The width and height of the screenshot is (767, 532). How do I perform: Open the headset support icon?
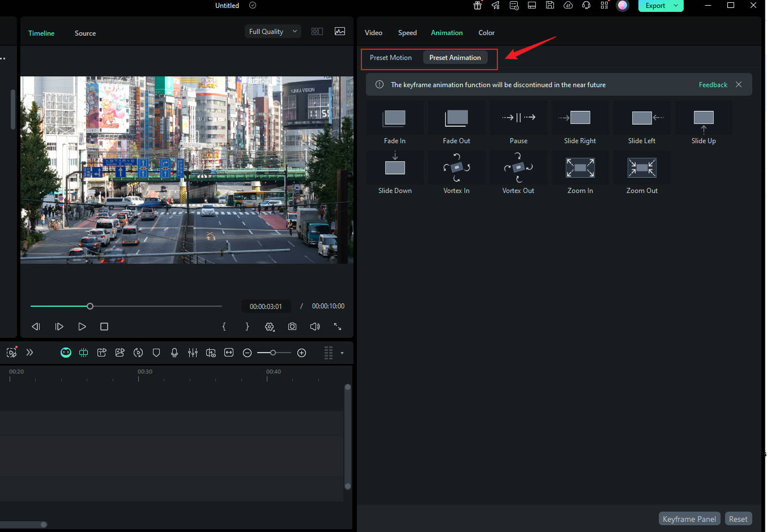[x=586, y=5]
